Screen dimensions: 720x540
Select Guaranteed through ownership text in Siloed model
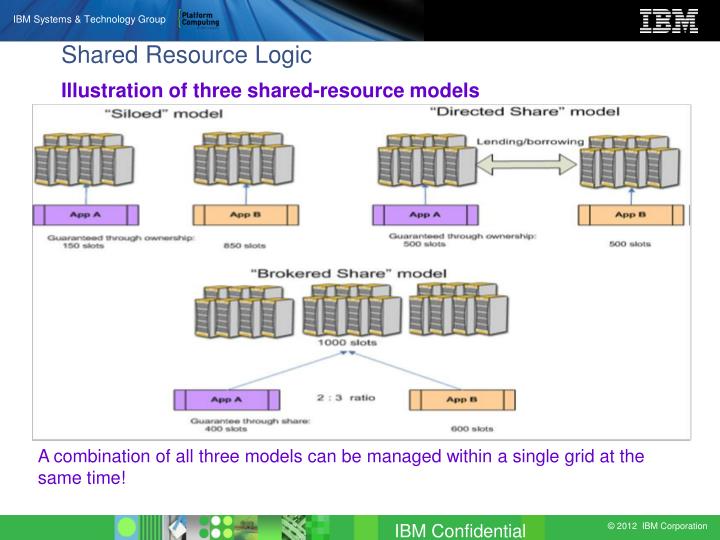coord(121,238)
